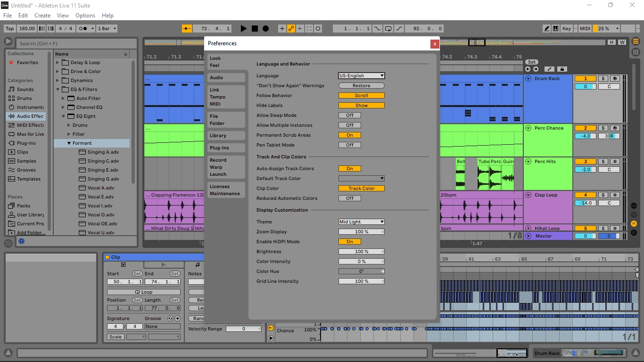
Task: Toggle Hide Labels Show button
Action: pos(362,106)
